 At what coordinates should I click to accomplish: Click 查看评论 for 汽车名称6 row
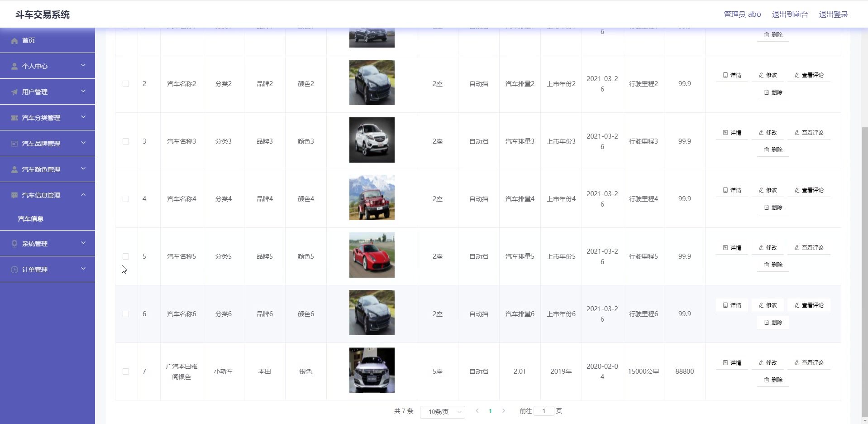(809, 305)
